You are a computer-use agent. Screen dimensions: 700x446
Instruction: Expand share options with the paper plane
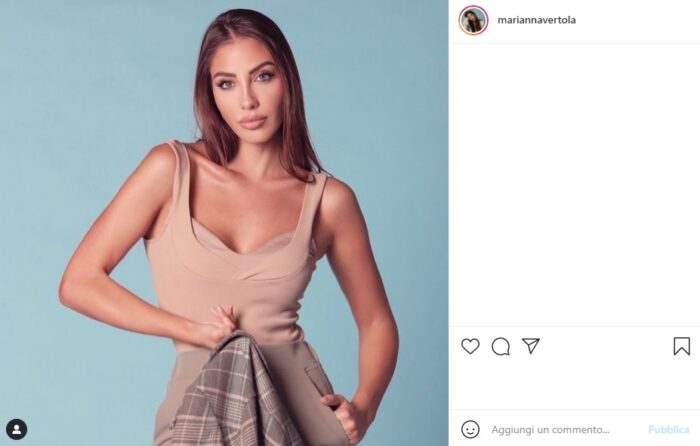tap(531, 346)
